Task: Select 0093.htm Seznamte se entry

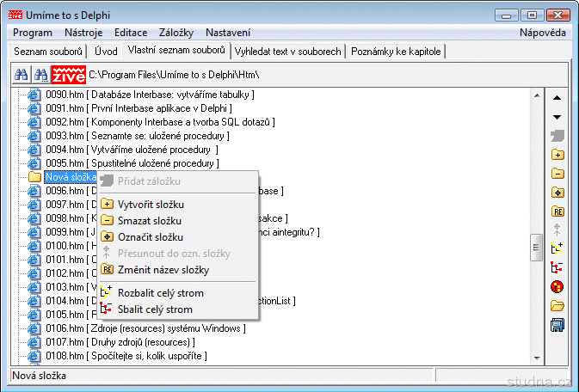Action: pos(138,136)
